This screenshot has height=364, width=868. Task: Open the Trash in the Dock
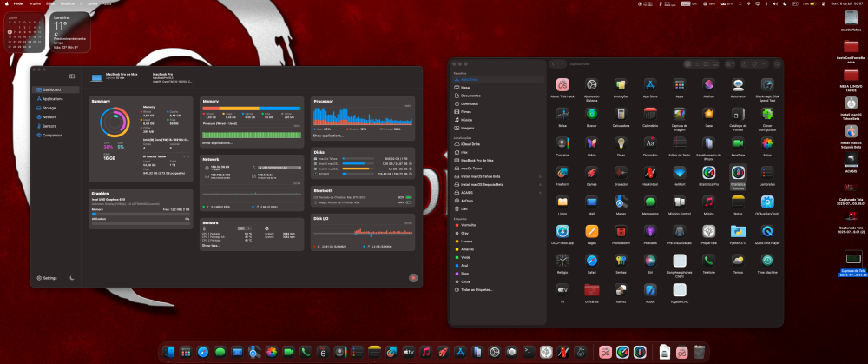699,351
